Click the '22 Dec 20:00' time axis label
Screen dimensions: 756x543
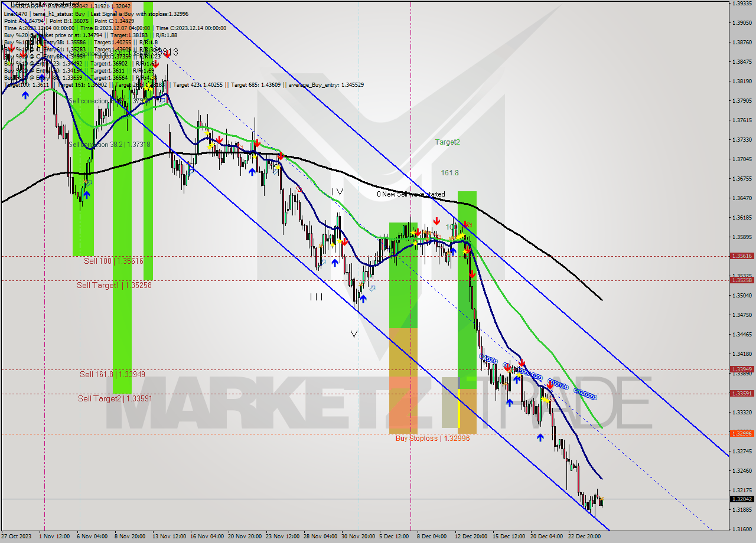point(585,537)
